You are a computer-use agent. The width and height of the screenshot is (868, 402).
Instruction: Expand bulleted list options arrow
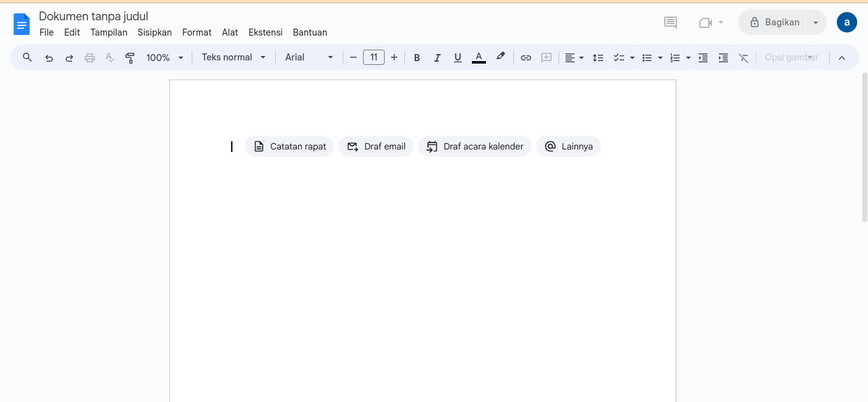660,58
